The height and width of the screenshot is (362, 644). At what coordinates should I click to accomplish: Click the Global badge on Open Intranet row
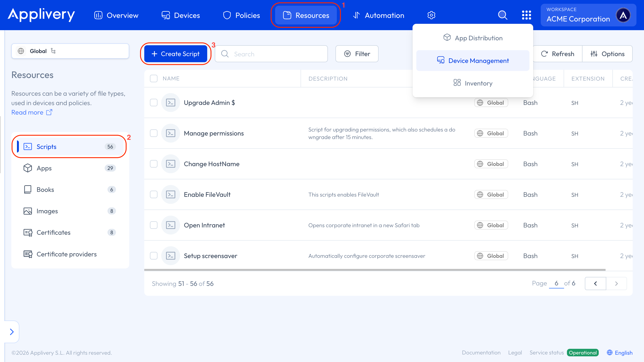(x=491, y=225)
